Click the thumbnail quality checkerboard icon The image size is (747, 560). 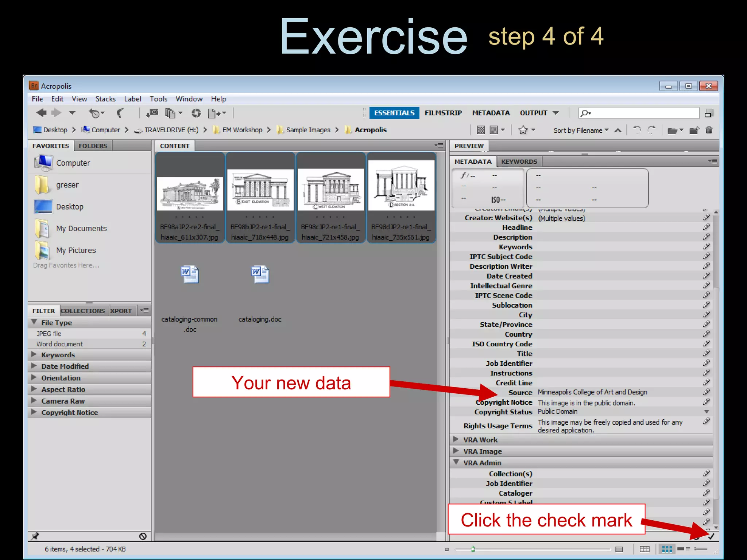pyautogui.click(x=481, y=130)
